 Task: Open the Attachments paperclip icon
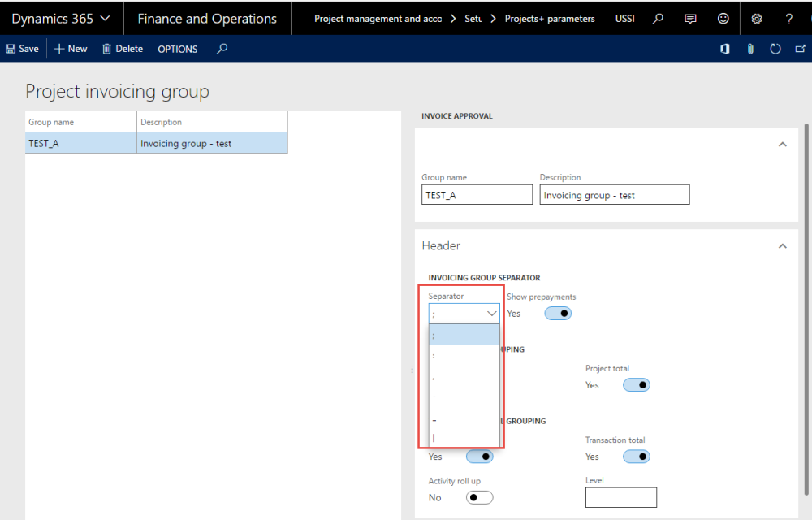[749, 49]
